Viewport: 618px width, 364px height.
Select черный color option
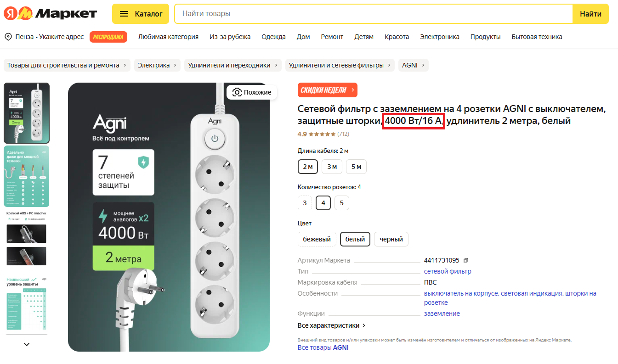(391, 239)
